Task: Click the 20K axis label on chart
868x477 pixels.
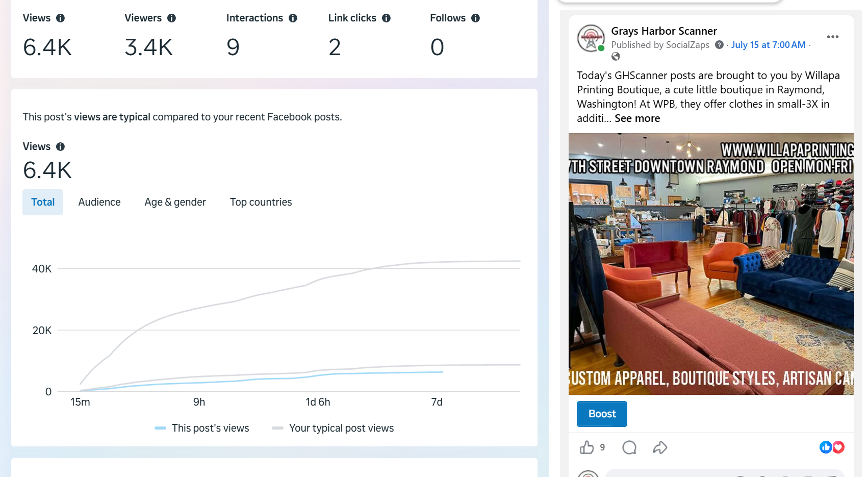Action: pyautogui.click(x=42, y=331)
